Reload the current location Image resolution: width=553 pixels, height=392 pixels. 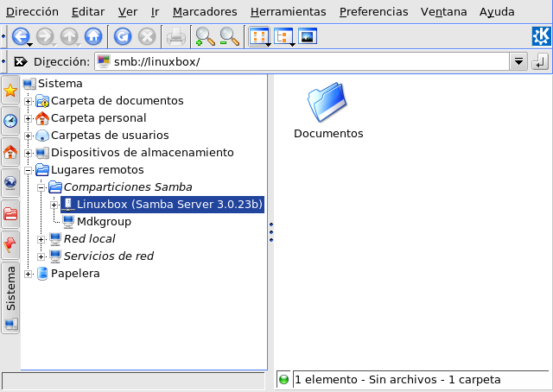124,36
